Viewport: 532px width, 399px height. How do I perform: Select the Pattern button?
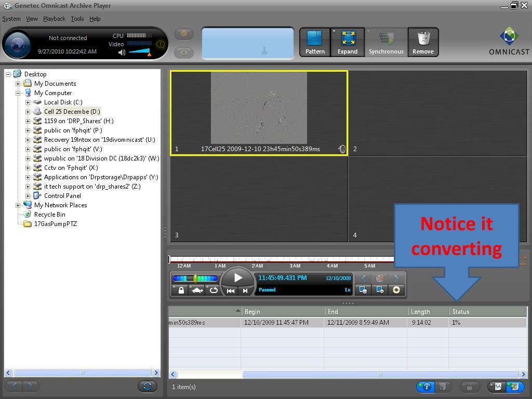point(315,43)
